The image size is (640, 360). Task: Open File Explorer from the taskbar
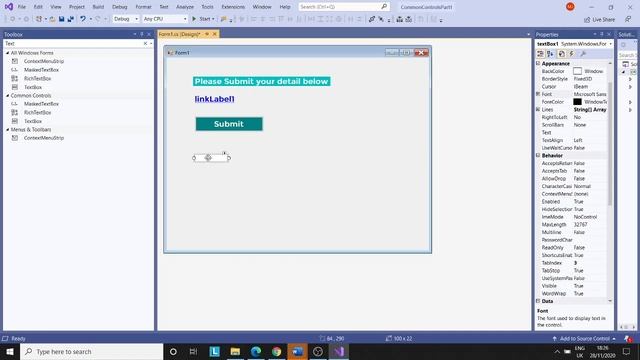coord(235,351)
